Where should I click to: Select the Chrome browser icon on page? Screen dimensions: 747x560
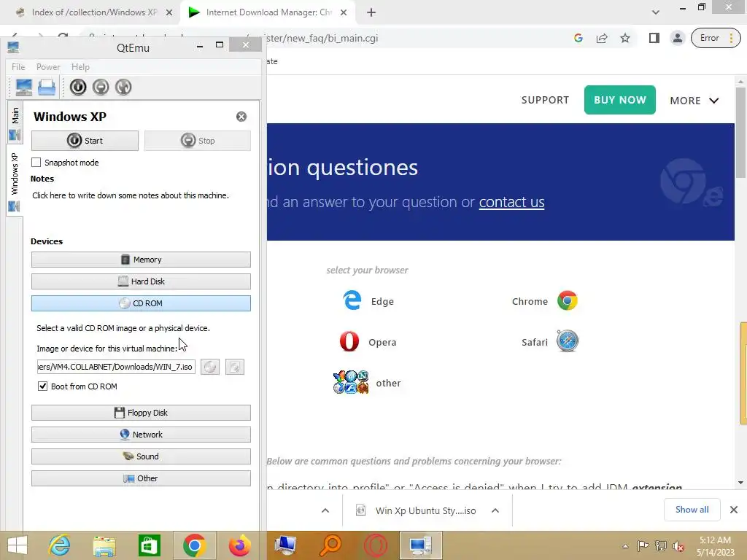point(568,300)
